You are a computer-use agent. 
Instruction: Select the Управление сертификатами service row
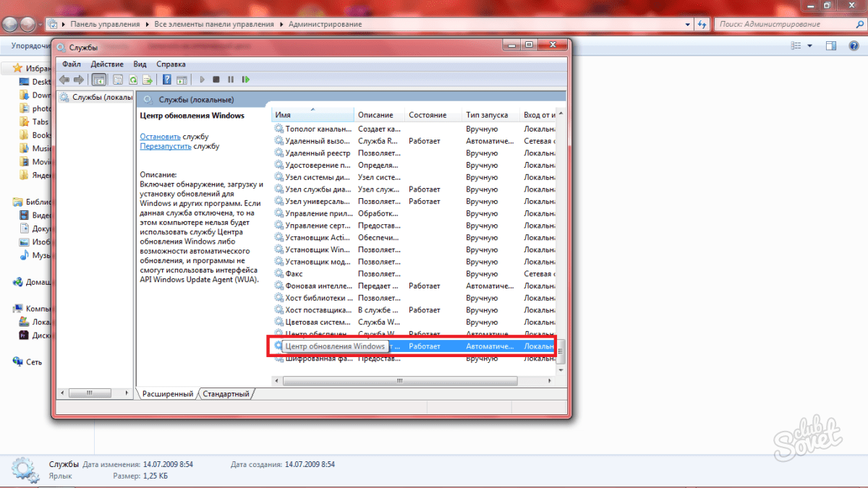point(414,226)
